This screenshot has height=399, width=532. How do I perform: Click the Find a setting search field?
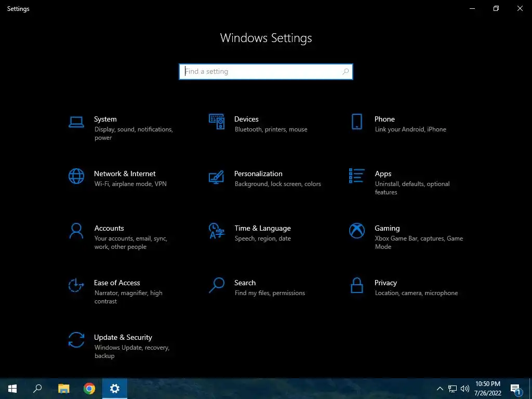click(266, 72)
